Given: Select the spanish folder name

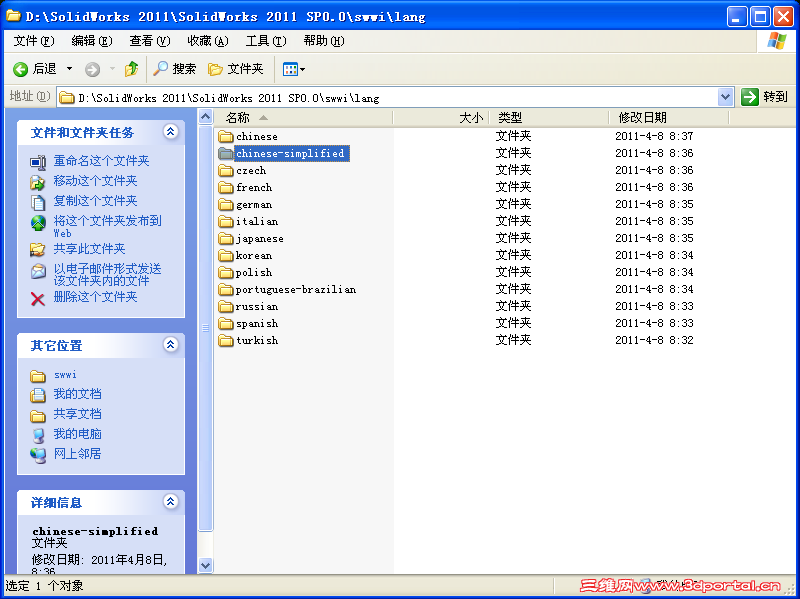Looking at the screenshot, I should pos(257,323).
